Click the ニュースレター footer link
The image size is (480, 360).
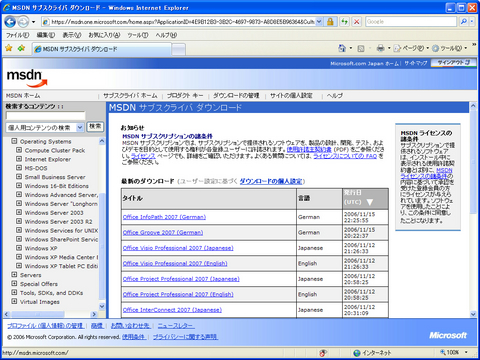(x=176, y=326)
